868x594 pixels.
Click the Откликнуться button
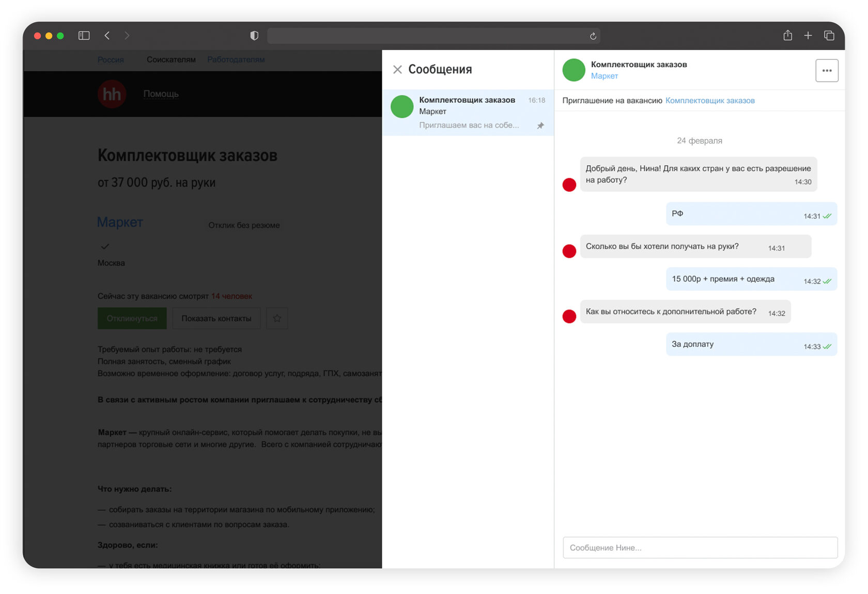coord(132,318)
